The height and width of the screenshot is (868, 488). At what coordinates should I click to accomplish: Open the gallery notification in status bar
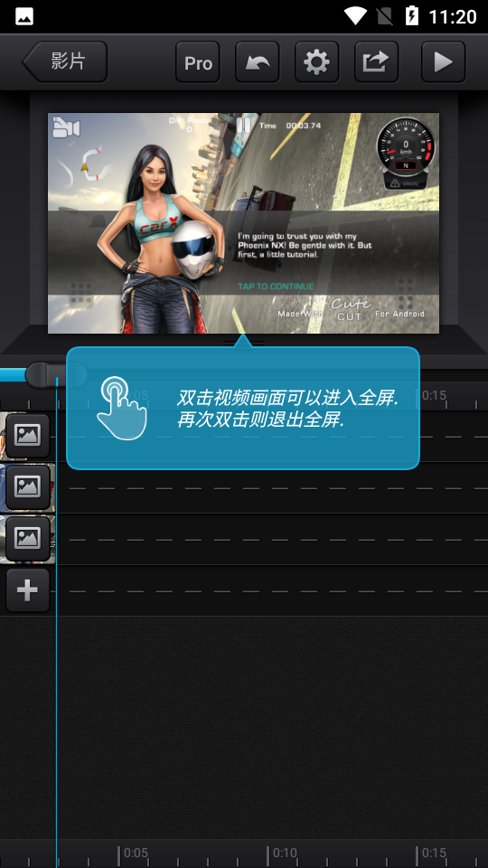pyautogui.click(x=24, y=16)
